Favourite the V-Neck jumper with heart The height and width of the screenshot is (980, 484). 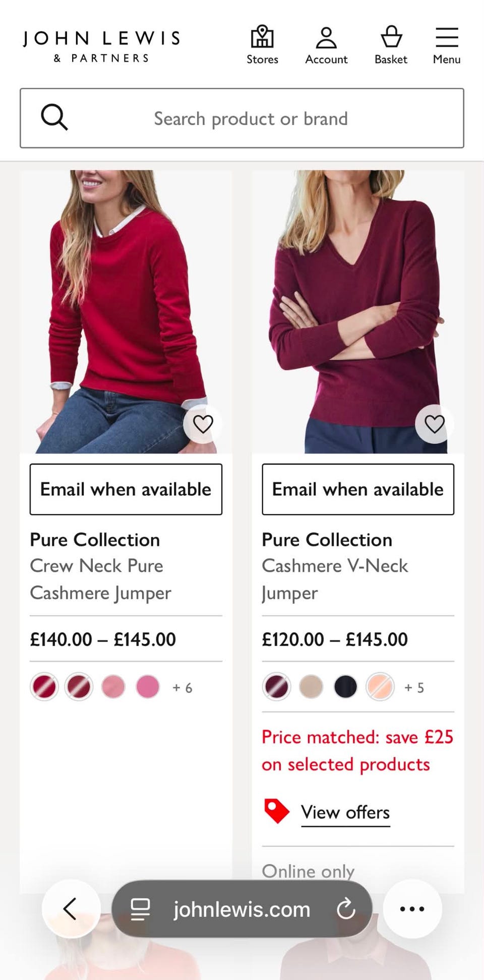point(434,424)
